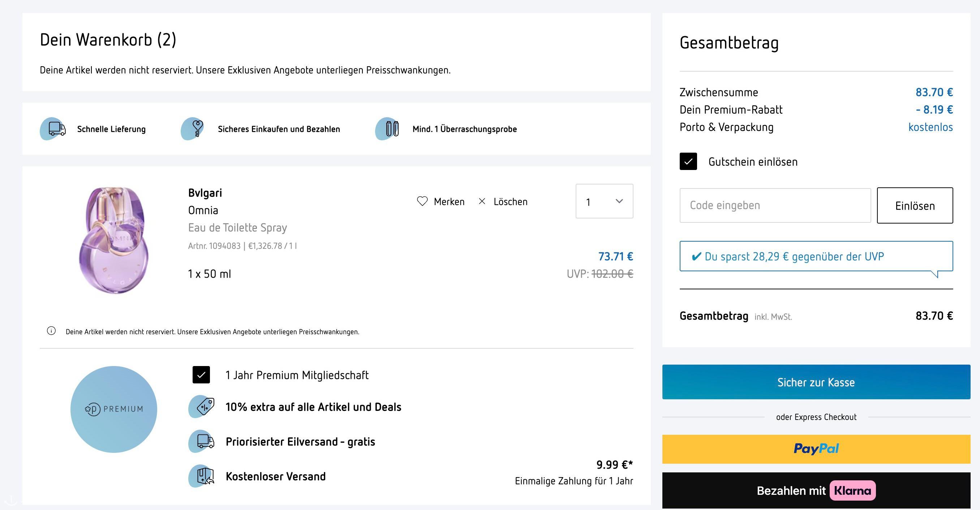Screen dimensions: 980x510
Task: Click the 9.99 €* premium price
Action: pos(614,465)
